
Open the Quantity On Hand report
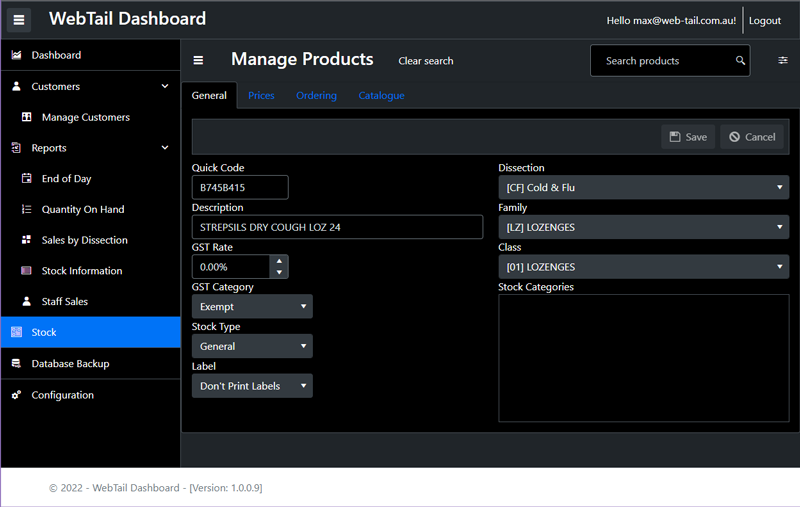click(x=82, y=210)
